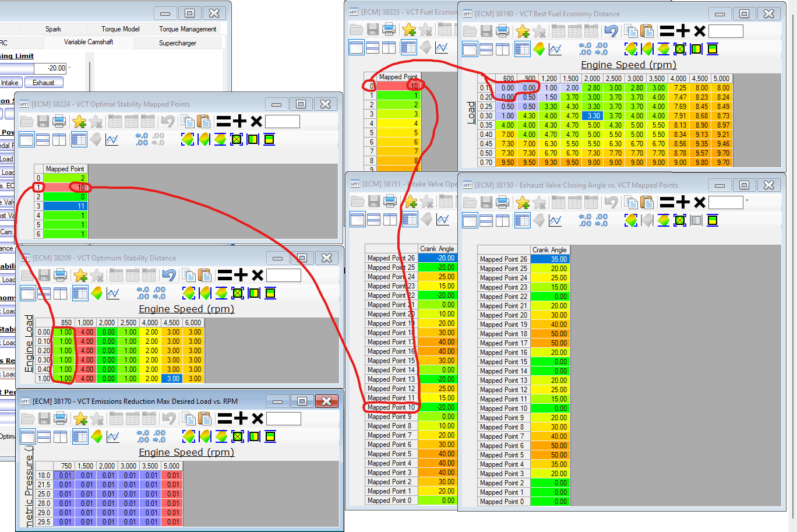Viewport: 797px width, 532px height.
Task: Click the value entry box in window 38190
Action: coord(726,31)
